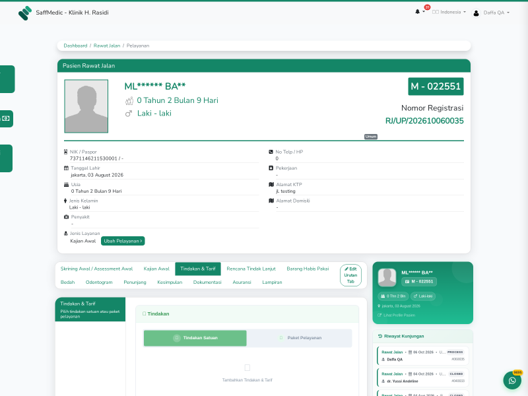Click the topmost green button at the left edge

pos(7,79)
